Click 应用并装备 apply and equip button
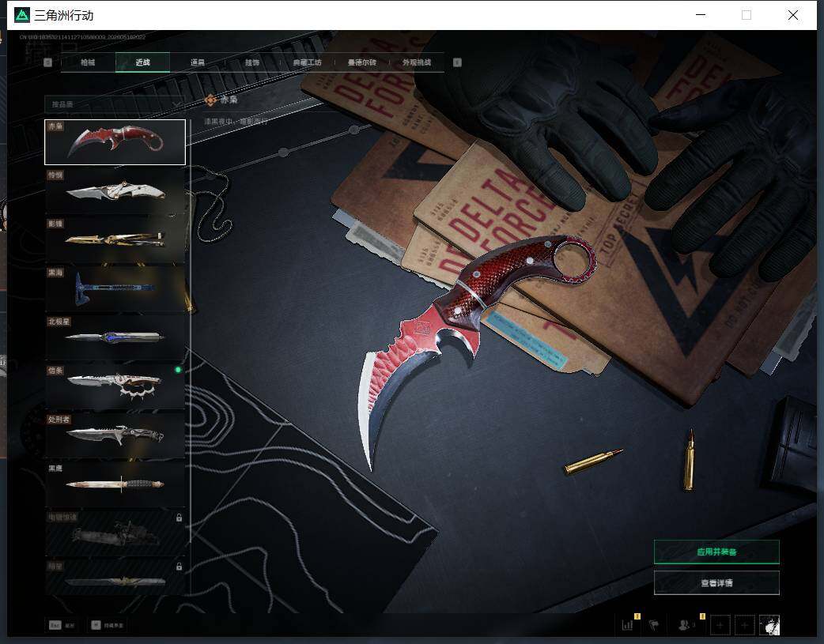Screen dimensions: 824x644 716,552
